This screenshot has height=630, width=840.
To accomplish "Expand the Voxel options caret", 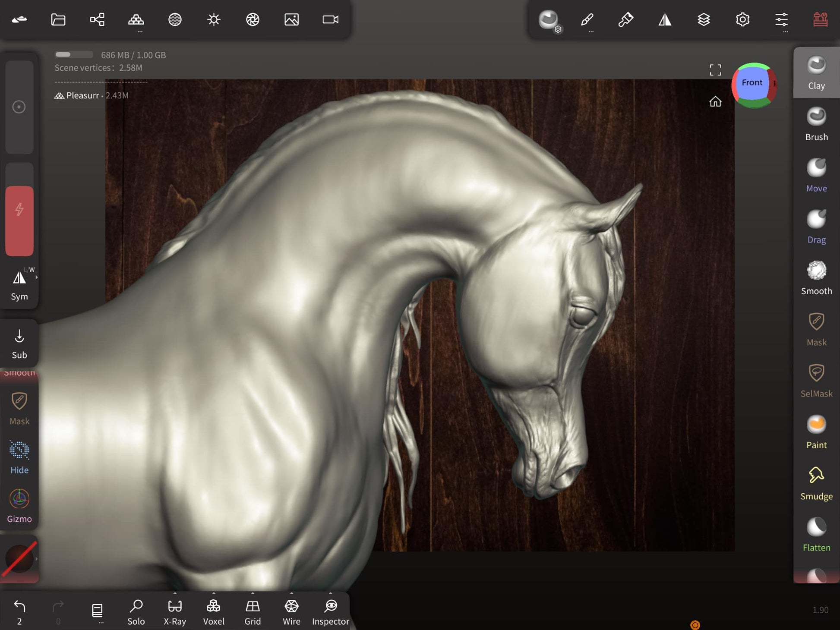I will [214, 593].
